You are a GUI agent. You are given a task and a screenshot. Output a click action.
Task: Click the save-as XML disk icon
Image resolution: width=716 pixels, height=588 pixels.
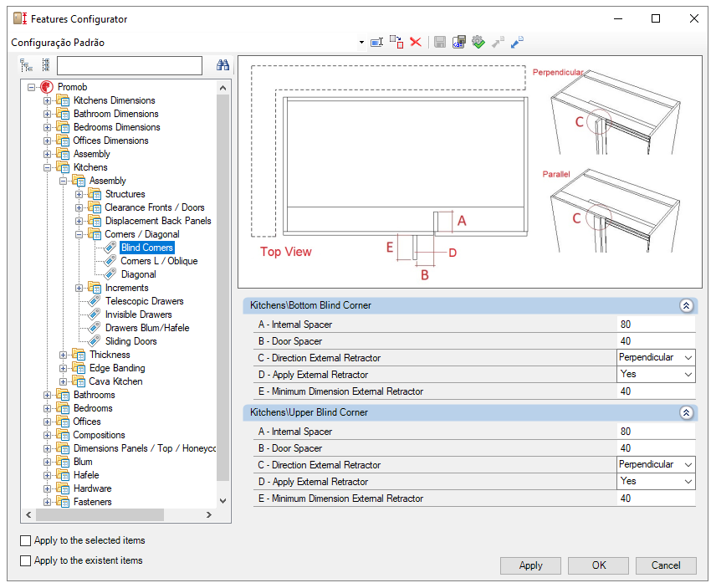tap(459, 42)
